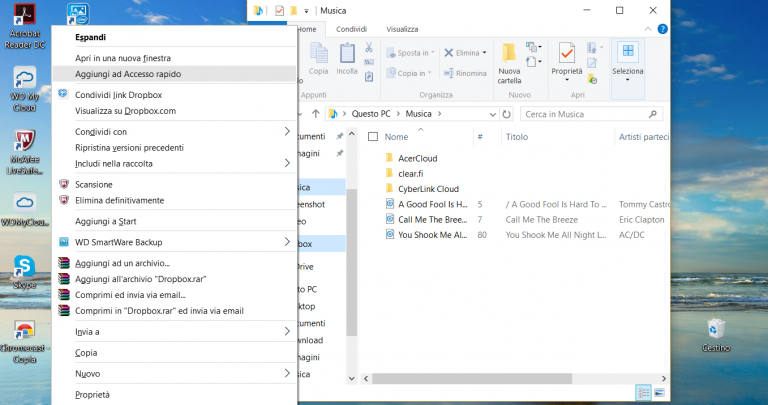Open the blue help question mark icon
The height and width of the screenshot is (405, 768).
pyautogui.click(x=662, y=29)
